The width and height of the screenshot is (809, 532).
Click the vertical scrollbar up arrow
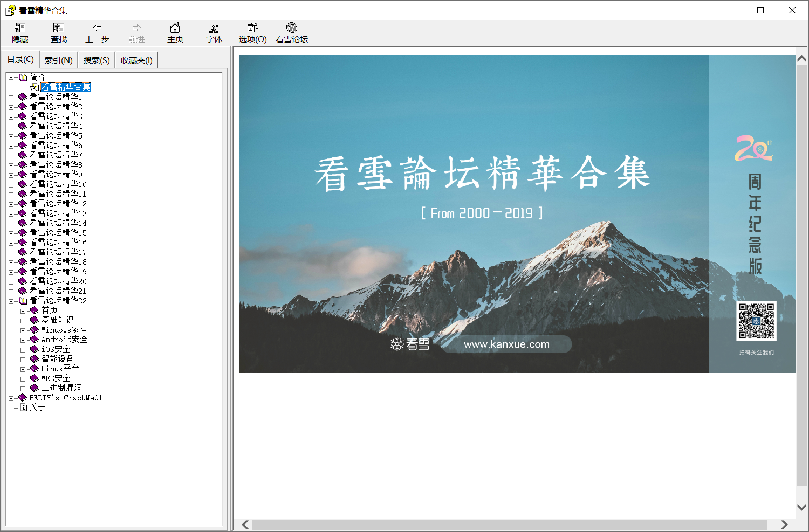pyautogui.click(x=802, y=58)
